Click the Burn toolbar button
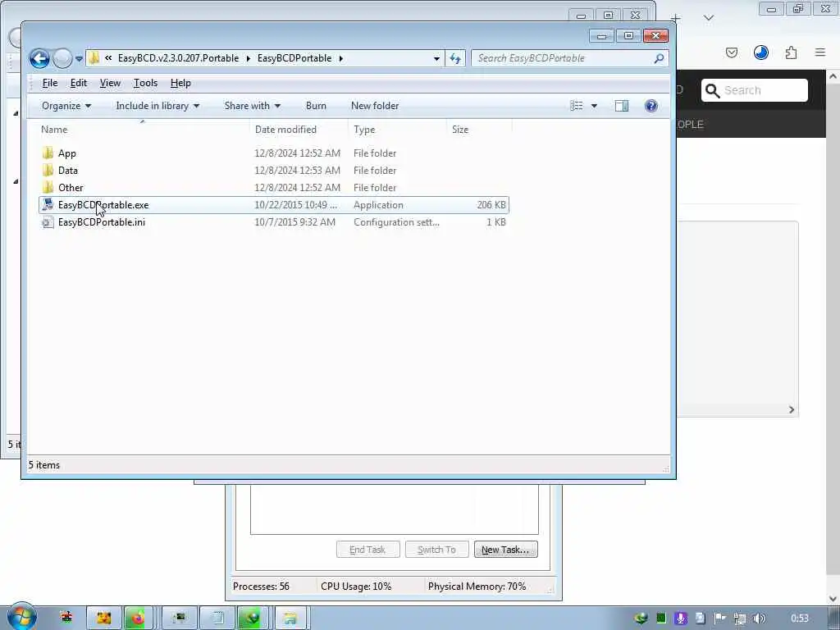 pyautogui.click(x=316, y=106)
